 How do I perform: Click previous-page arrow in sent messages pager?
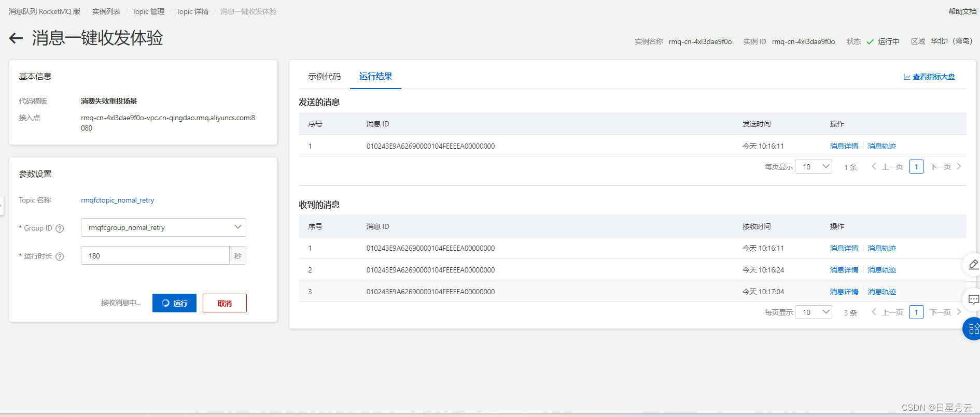(874, 166)
